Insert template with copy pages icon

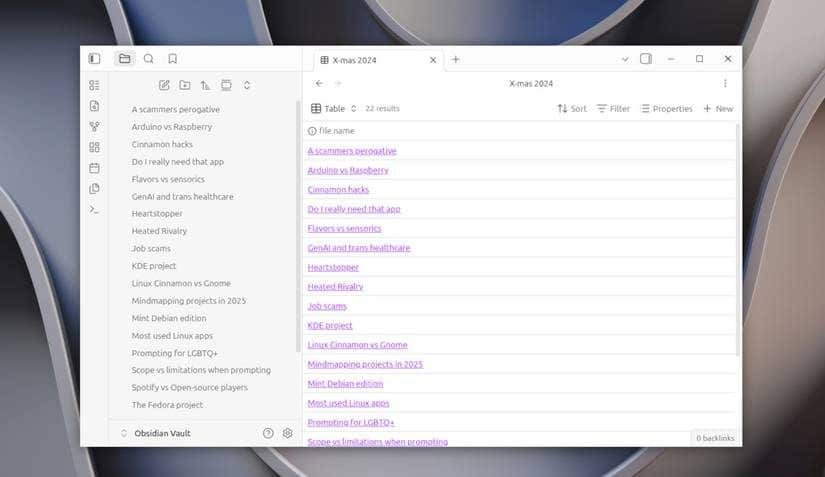tap(94, 188)
